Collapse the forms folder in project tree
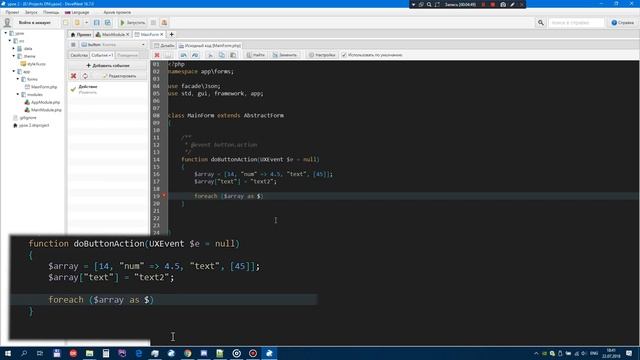This screenshot has width=640, height=360. [x=18, y=79]
